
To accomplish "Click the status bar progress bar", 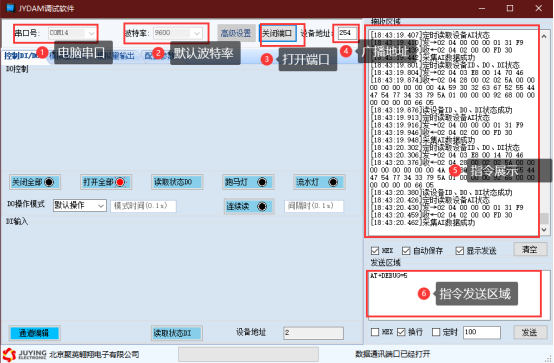I will (248, 354).
